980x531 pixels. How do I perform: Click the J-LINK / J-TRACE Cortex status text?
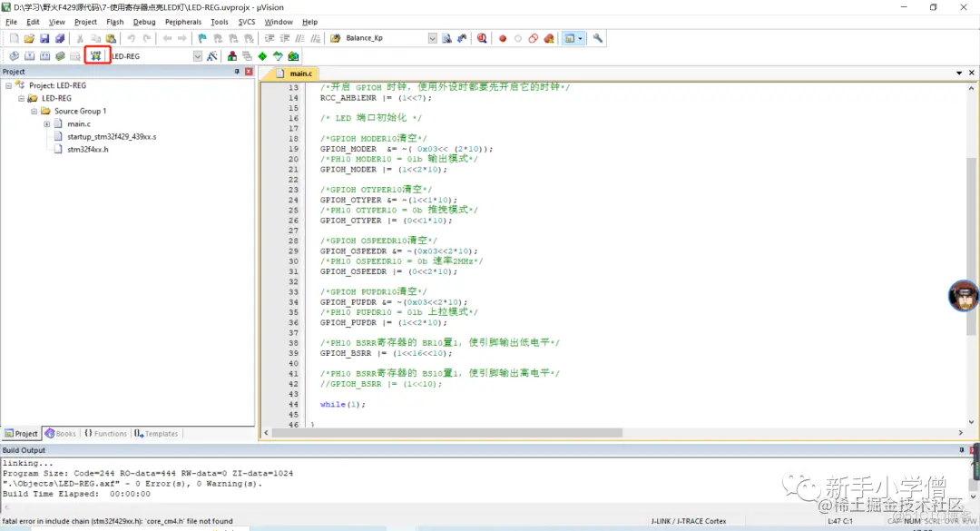(688, 521)
